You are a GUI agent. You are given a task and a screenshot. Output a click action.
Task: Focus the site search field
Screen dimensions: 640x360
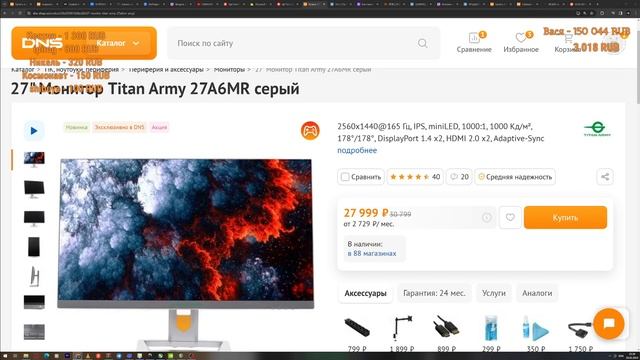[x=304, y=43]
